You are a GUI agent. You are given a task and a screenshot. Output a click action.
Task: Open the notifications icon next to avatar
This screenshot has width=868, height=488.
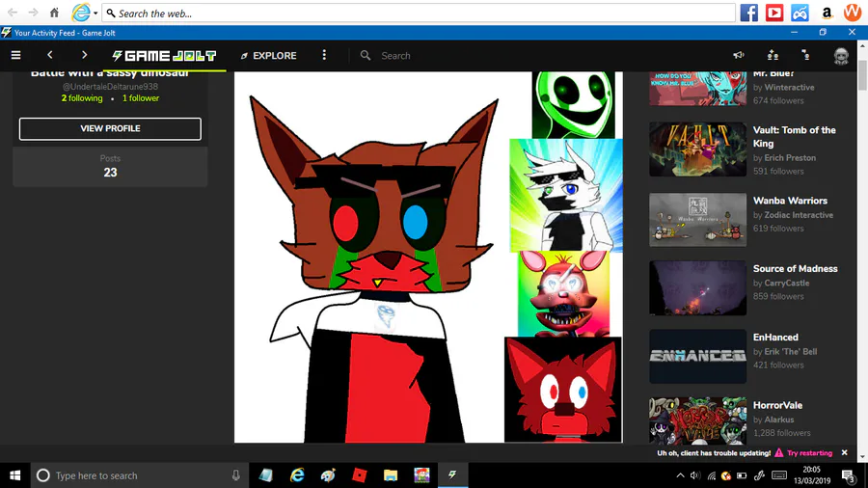(806, 55)
